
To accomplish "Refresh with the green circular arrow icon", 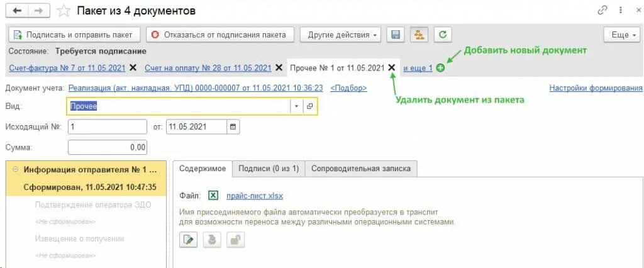I will point(443,35).
